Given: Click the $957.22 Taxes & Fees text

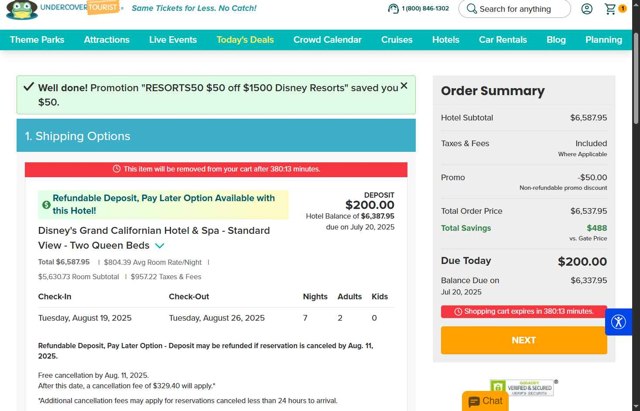Looking at the screenshot, I should click(x=166, y=277).
